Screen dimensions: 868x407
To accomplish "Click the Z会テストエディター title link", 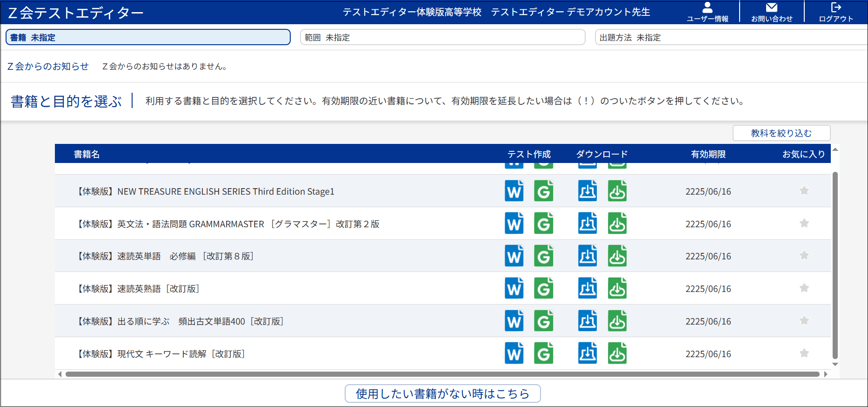I will 76,13.
